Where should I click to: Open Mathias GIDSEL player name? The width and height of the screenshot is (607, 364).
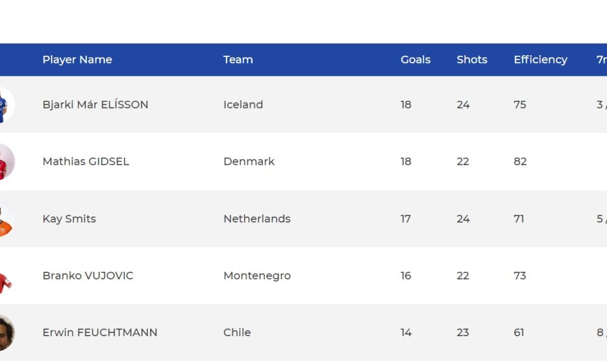(x=86, y=162)
